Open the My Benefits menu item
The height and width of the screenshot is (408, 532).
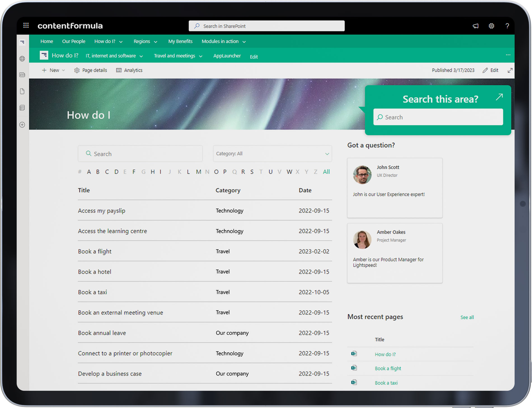click(x=180, y=41)
